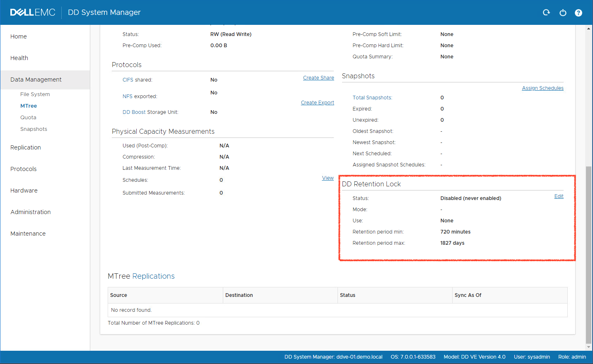Go to the Hardware section
The width and height of the screenshot is (593, 364).
coord(24,190)
